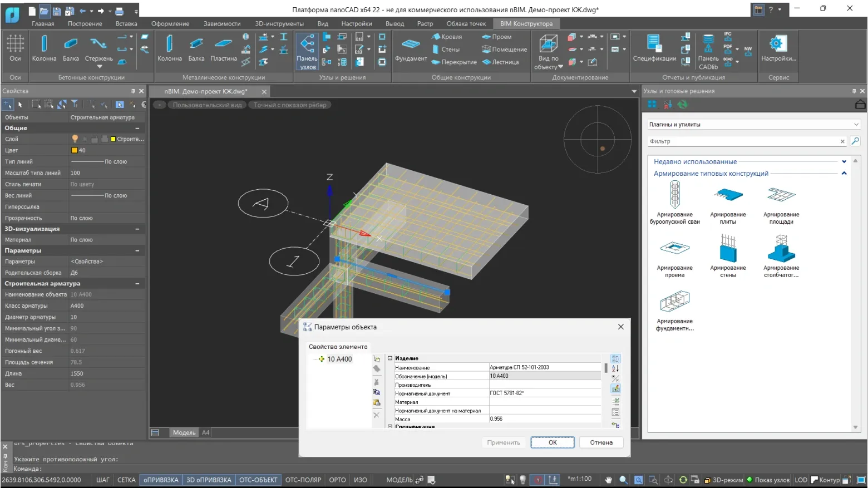Toggle the ОРТО mode in status bar
The image size is (868, 488).
point(337,480)
